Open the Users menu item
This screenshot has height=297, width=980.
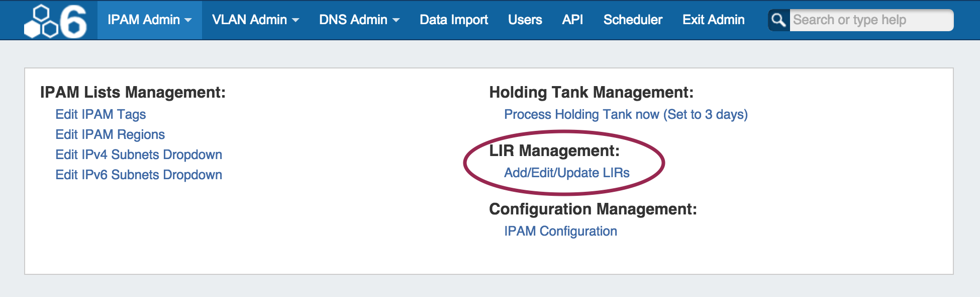pos(525,20)
